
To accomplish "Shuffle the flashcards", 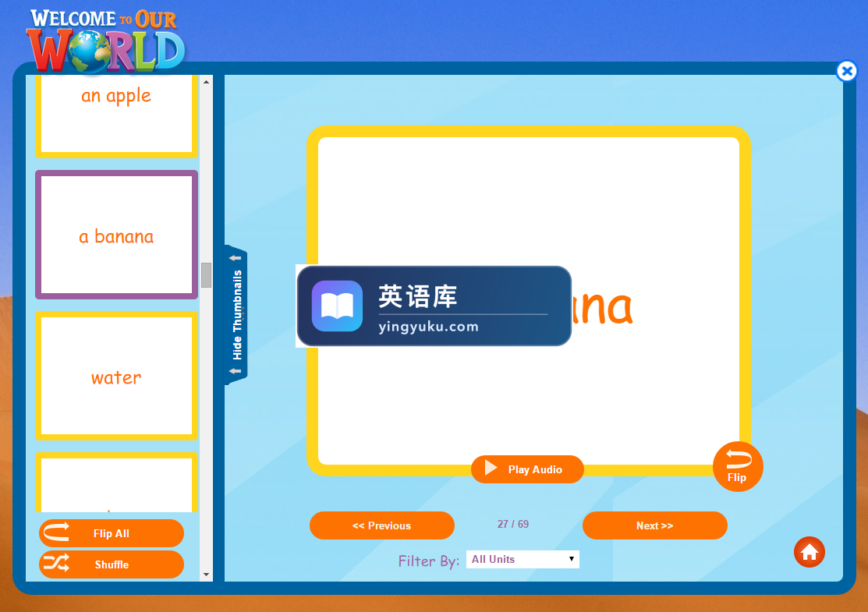I will point(112,564).
